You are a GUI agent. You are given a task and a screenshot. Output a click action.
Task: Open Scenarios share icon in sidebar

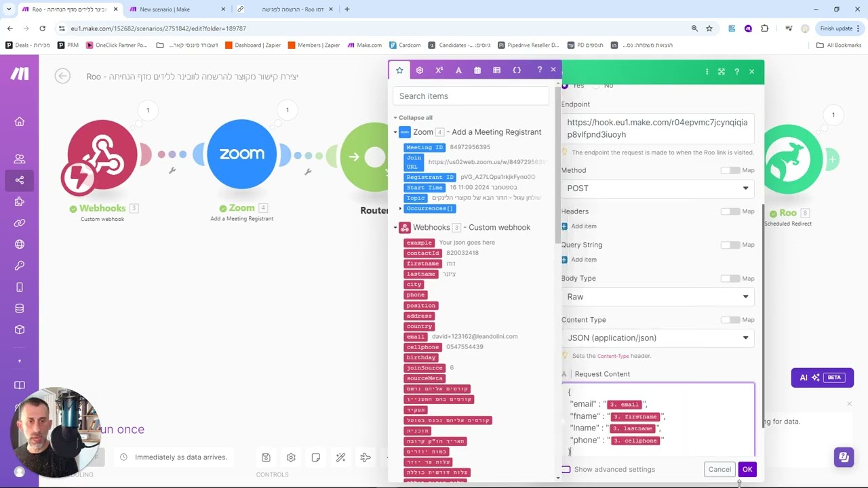(19, 180)
